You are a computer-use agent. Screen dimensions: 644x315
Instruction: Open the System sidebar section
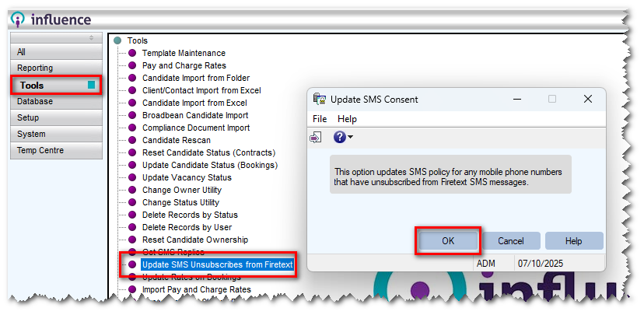(x=56, y=134)
